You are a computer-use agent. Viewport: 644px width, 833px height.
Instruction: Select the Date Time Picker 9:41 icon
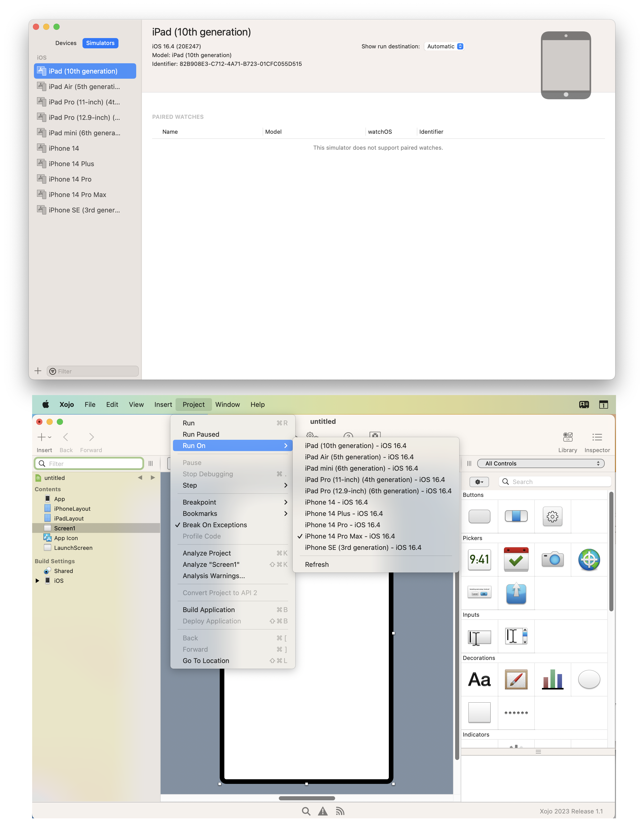point(479,560)
